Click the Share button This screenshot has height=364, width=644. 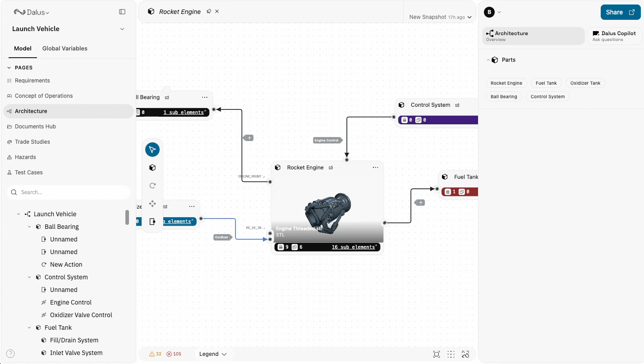621,12
